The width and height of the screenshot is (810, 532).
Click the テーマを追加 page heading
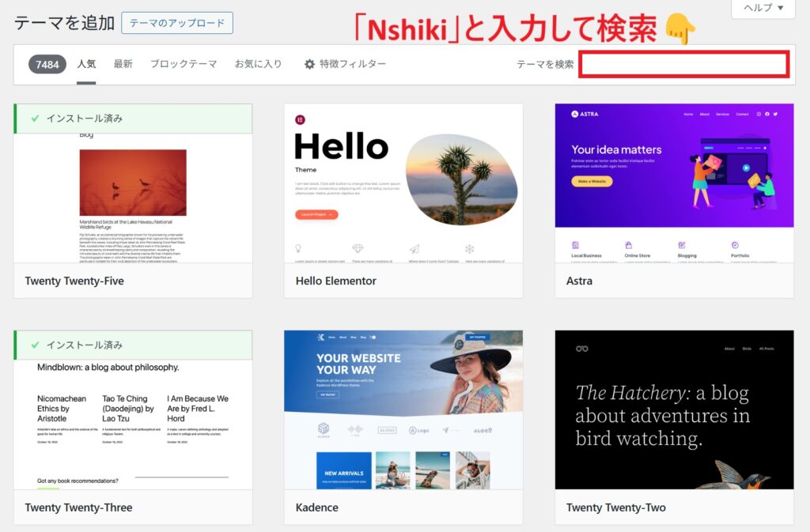65,23
